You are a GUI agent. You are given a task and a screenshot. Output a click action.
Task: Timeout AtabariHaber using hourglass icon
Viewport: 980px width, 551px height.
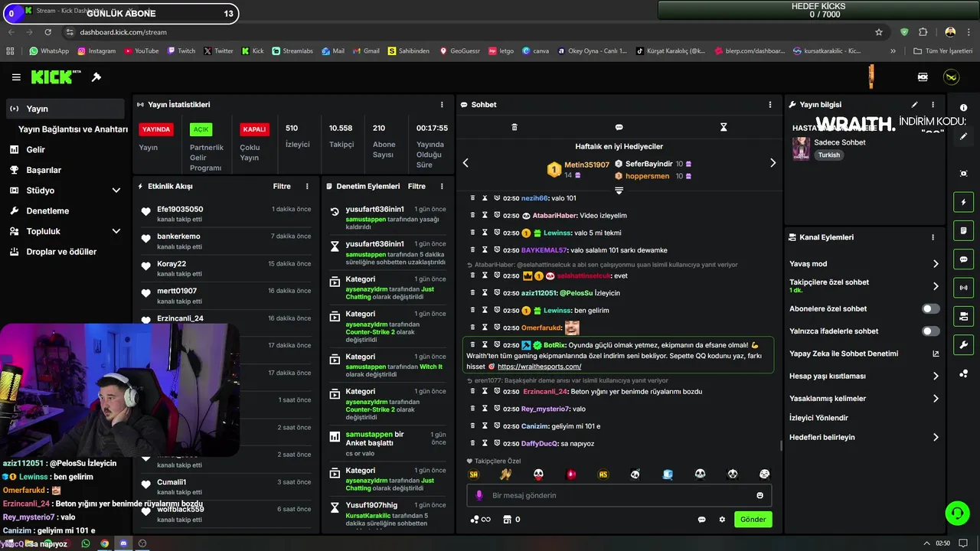[x=485, y=216]
